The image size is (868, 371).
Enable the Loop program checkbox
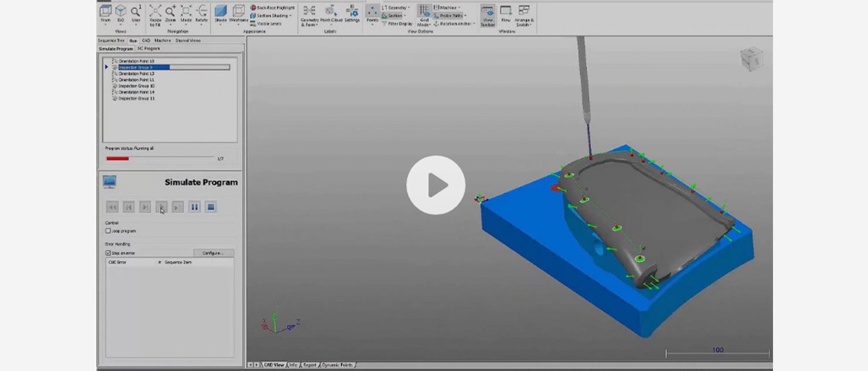108,231
